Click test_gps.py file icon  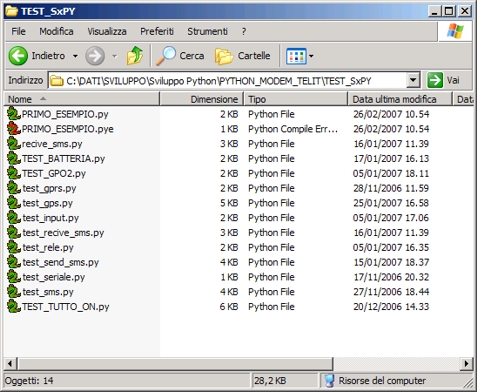point(14,203)
